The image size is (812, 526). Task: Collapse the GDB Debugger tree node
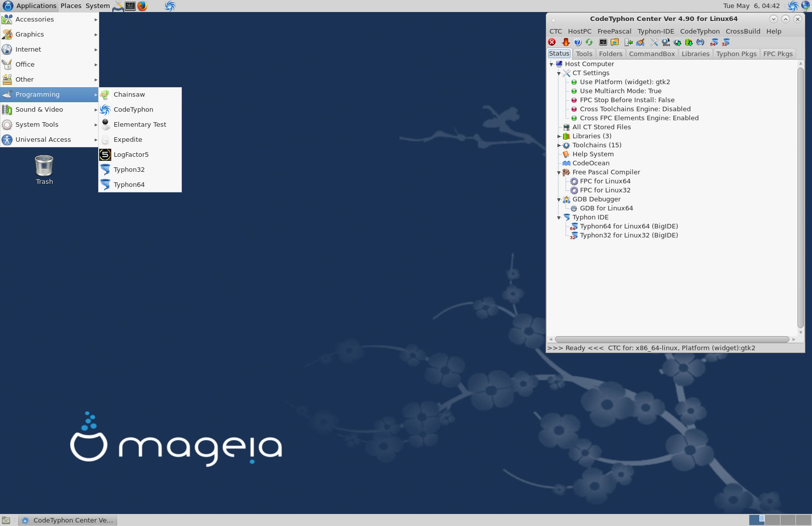point(559,199)
